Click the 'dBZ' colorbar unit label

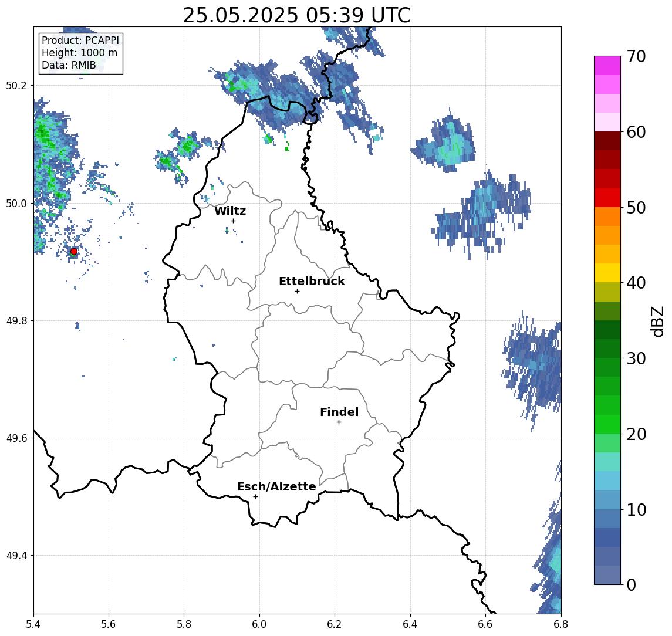tap(657, 320)
